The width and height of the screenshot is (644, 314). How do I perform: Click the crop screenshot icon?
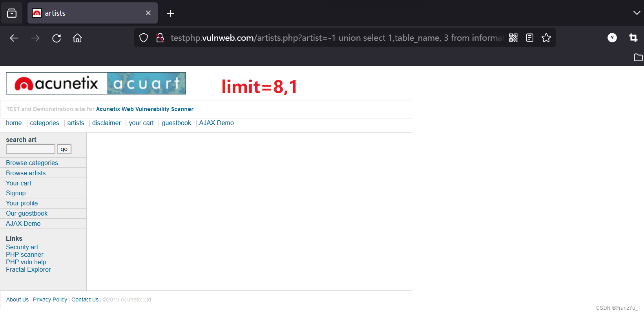633,38
